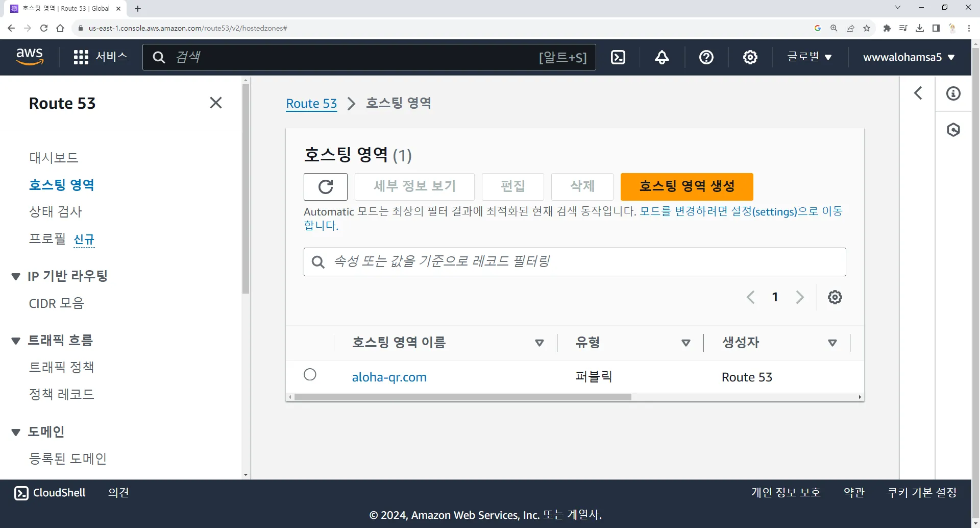Screen dimensions: 980x528
Task: Share this page via address bar icon
Action: pos(850,28)
